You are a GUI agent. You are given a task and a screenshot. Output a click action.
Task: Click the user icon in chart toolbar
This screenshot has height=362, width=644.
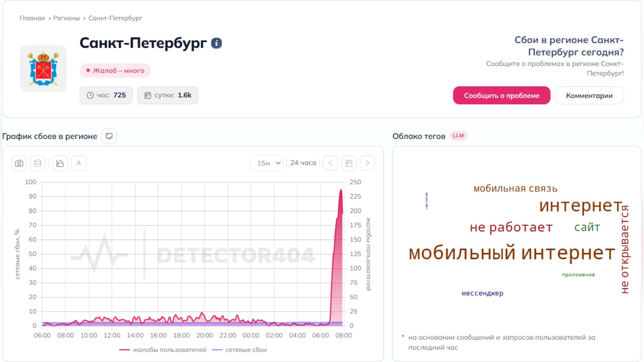point(79,163)
